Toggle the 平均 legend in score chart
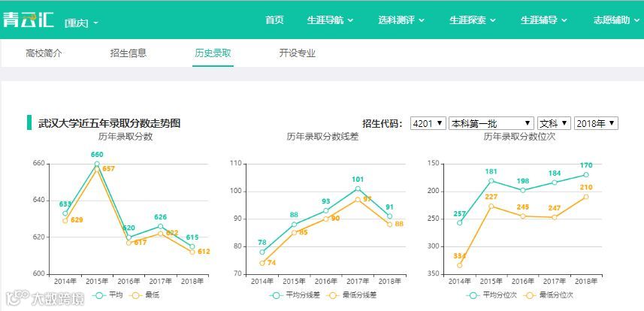Screen dimensions: 644x311 click(107, 295)
